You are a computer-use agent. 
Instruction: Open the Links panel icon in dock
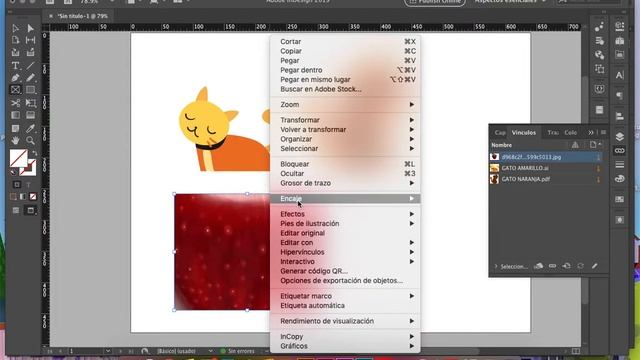tap(620, 151)
